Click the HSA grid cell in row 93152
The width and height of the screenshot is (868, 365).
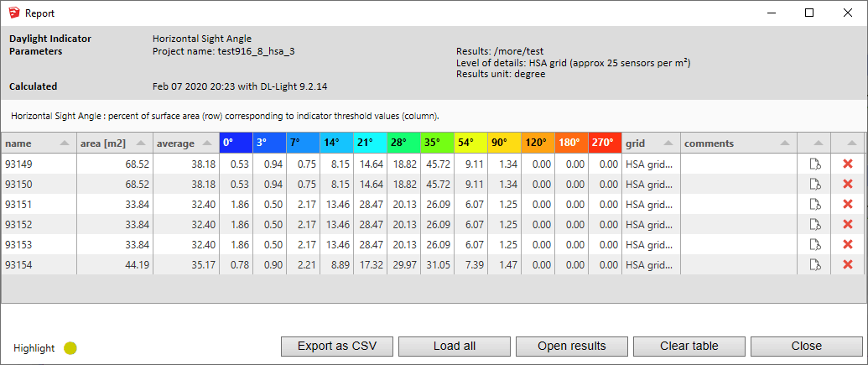tap(649, 224)
